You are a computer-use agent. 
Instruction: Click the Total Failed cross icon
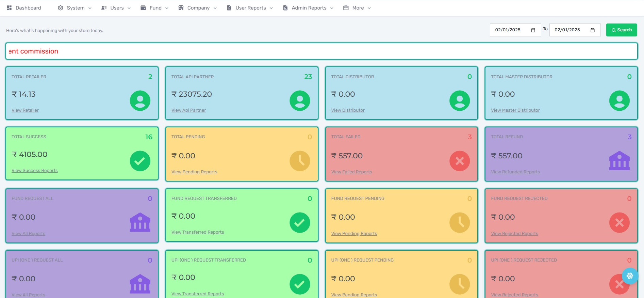pos(460,161)
